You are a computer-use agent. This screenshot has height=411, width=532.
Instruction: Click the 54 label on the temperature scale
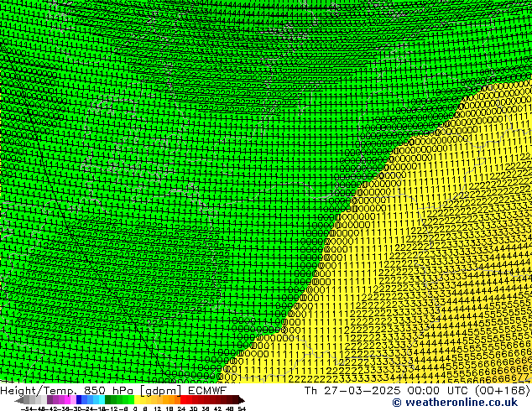[x=242, y=408]
